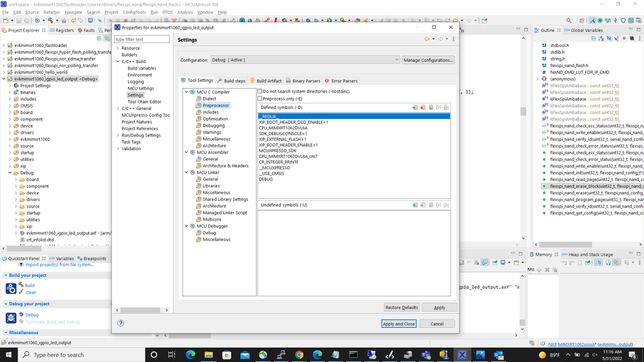
Task: Close the Memory view tab
Action: [556, 254]
